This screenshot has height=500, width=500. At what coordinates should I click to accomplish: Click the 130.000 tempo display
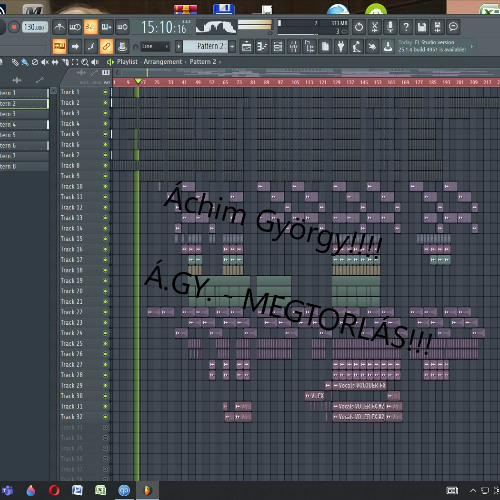point(35,27)
